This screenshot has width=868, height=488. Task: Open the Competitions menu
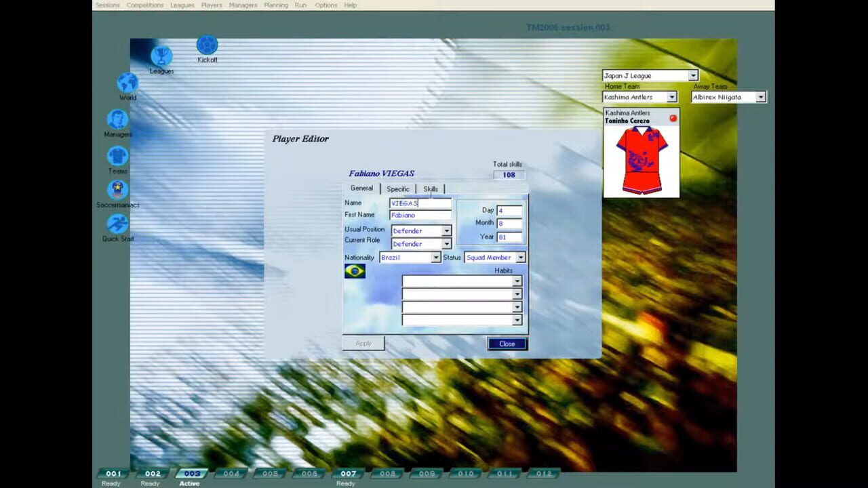click(145, 5)
